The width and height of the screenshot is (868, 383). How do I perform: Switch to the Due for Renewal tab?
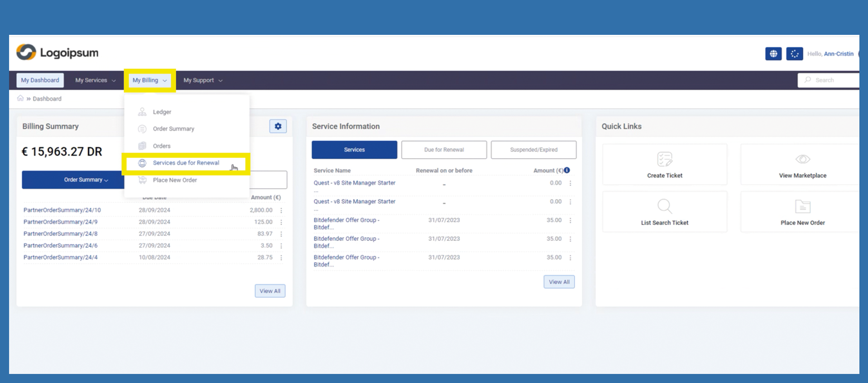pos(444,150)
